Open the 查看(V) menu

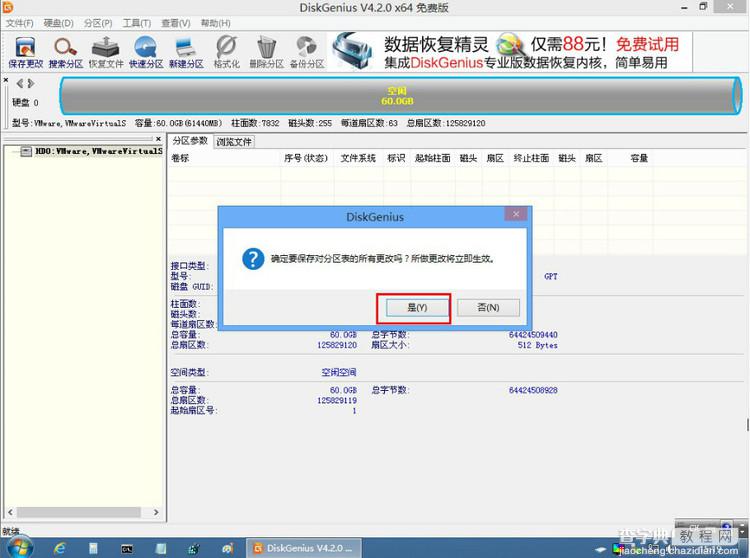176,23
